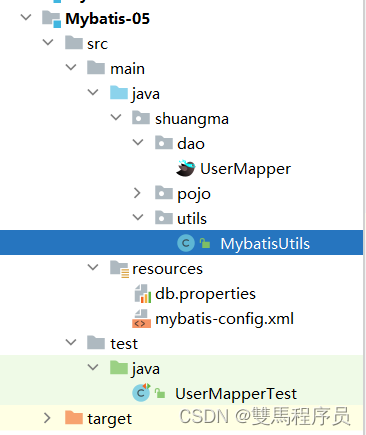Select the shuangma package

pyautogui.click(x=192, y=119)
